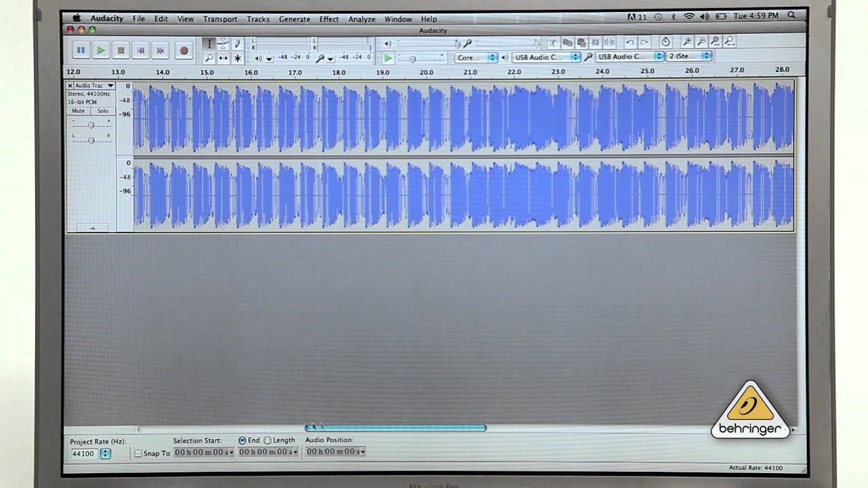Image resolution: width=868 pixels, height=488 pixels.
Task: Open the Project Rate 44100 dropdown
Action: pos(106,453)
